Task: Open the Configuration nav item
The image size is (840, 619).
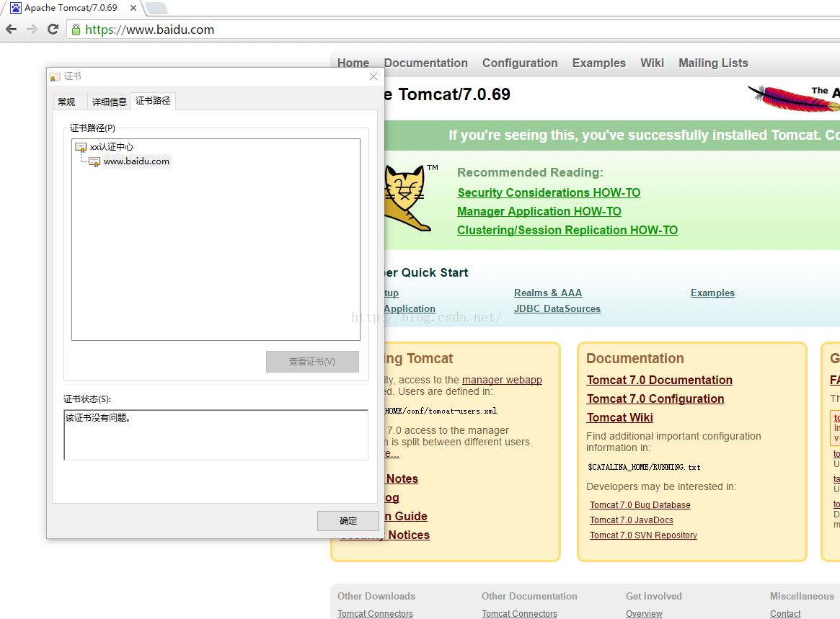Action: tap(520, 63)
